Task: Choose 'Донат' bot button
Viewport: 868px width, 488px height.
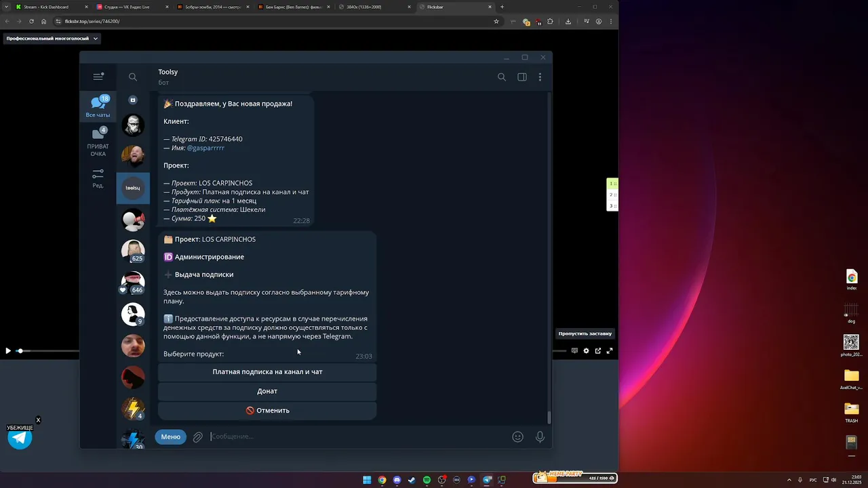Action: [267, 391]
